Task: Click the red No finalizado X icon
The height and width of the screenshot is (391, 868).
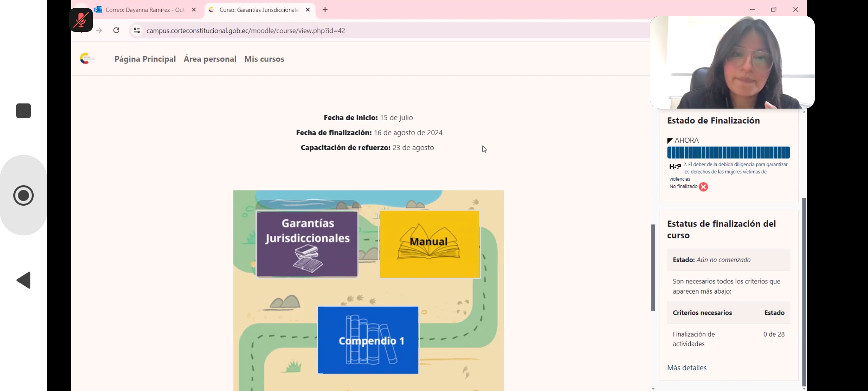Action: click(x=703, y=187)
